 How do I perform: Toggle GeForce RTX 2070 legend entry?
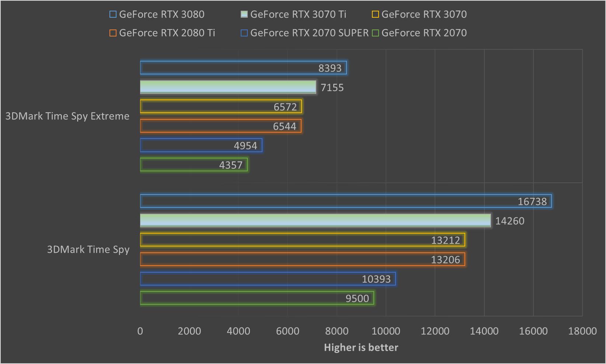tap(423, 33)
